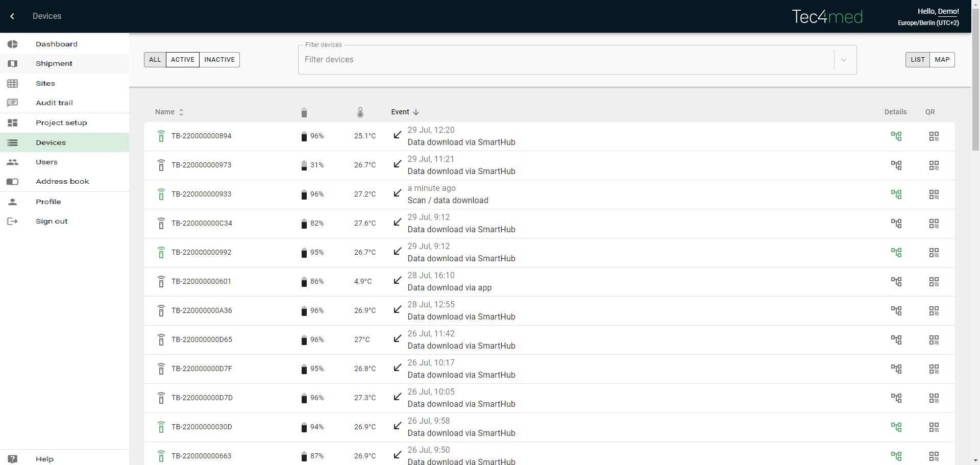
Task: Open Help at the sidebar bottom
Action: 64,458
